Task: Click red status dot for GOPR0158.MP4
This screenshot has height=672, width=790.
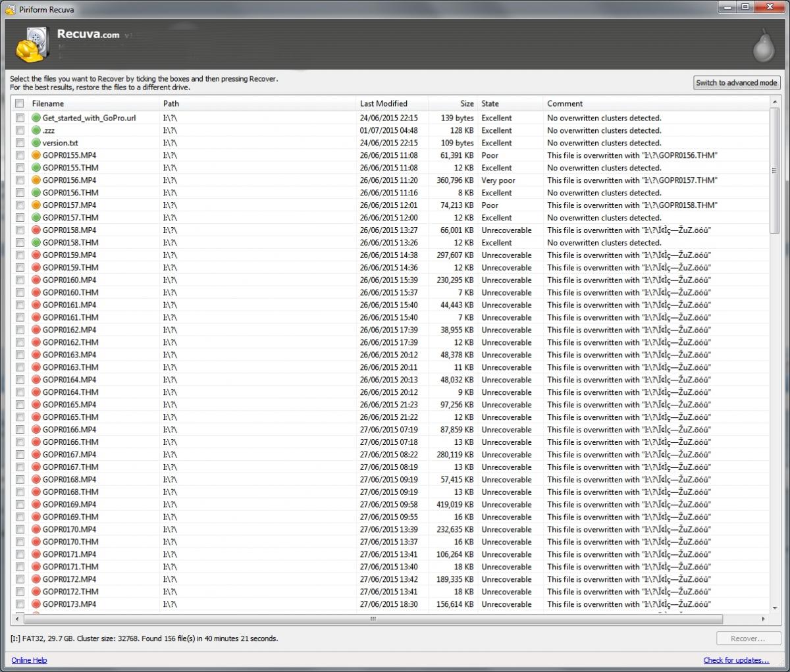Action: coord(37,230)
